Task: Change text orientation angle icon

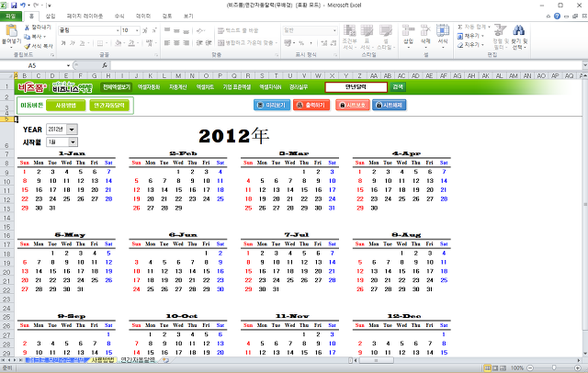Action: pos(200,30)
